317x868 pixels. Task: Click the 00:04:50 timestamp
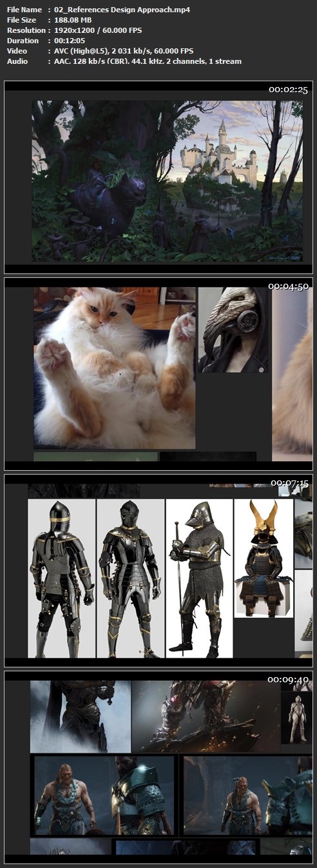[288, 286]
